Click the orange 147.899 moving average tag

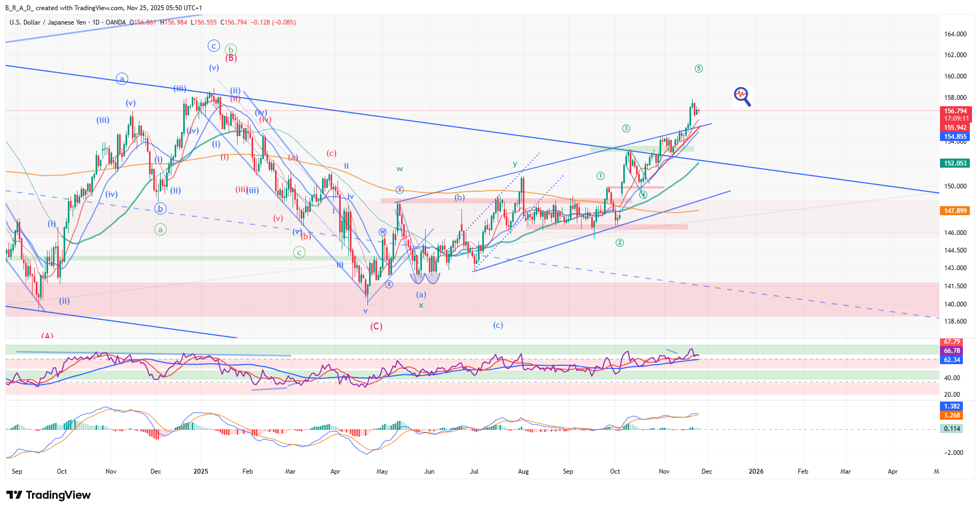(955, 211)
